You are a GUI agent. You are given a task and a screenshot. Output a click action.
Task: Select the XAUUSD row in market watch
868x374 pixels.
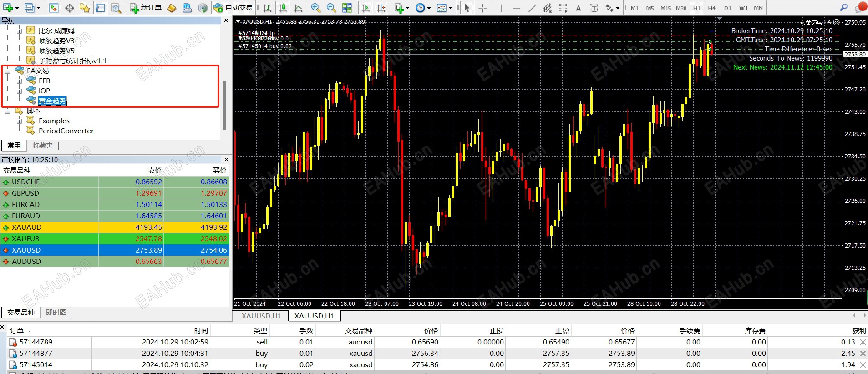click(x=115, y=250)
